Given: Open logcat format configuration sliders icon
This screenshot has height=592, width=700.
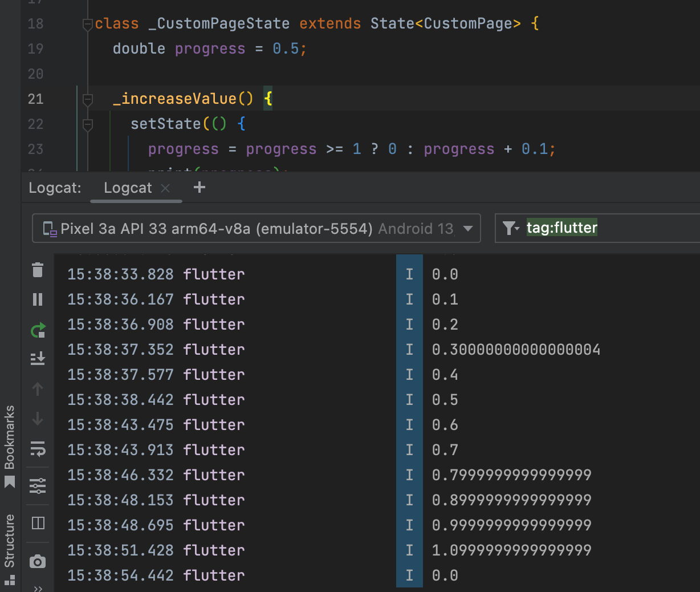Looking at the screenshot, I should [38, 486].
